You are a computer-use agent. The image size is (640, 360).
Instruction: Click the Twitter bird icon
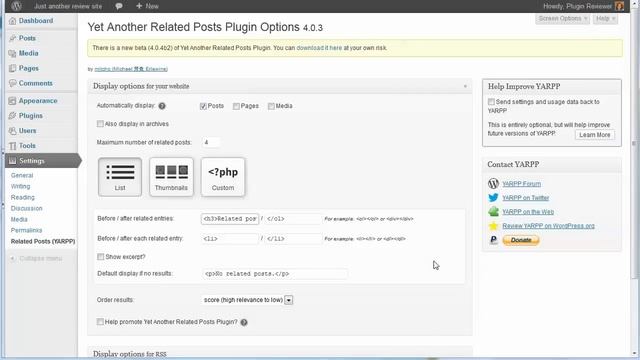[x=493, y=198]
